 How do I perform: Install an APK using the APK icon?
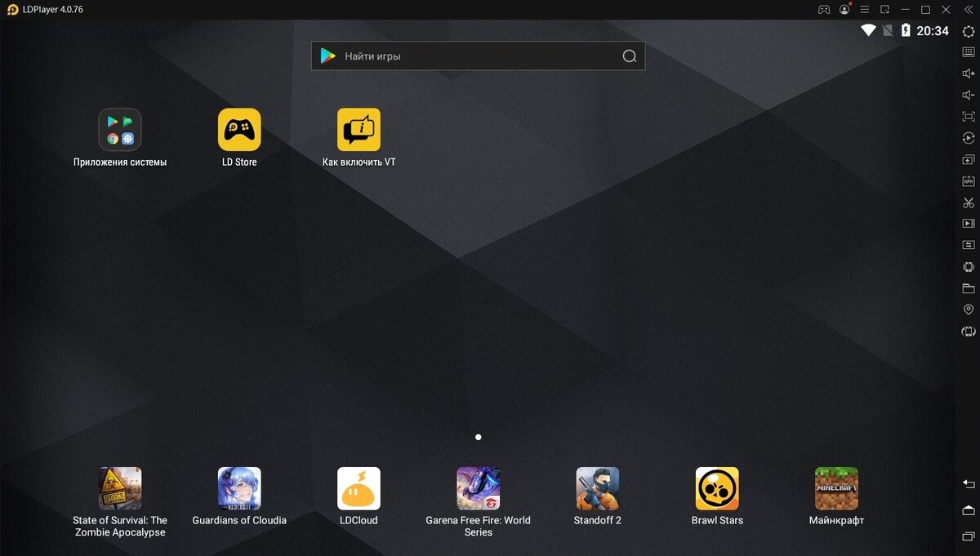pyautogui.click(x=969, y=180)
